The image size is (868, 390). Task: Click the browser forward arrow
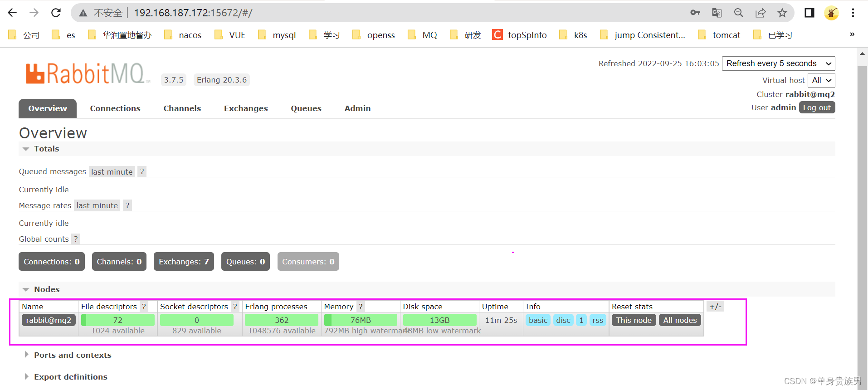click(34, 13)
